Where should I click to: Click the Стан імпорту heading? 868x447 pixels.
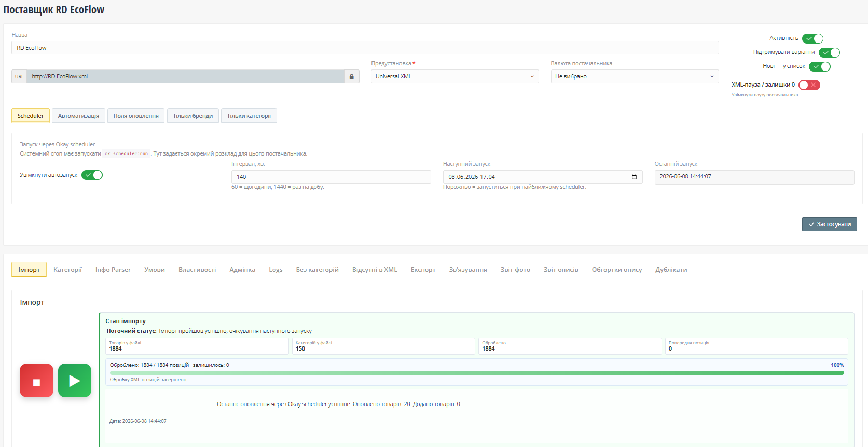[x=126, y=321]
